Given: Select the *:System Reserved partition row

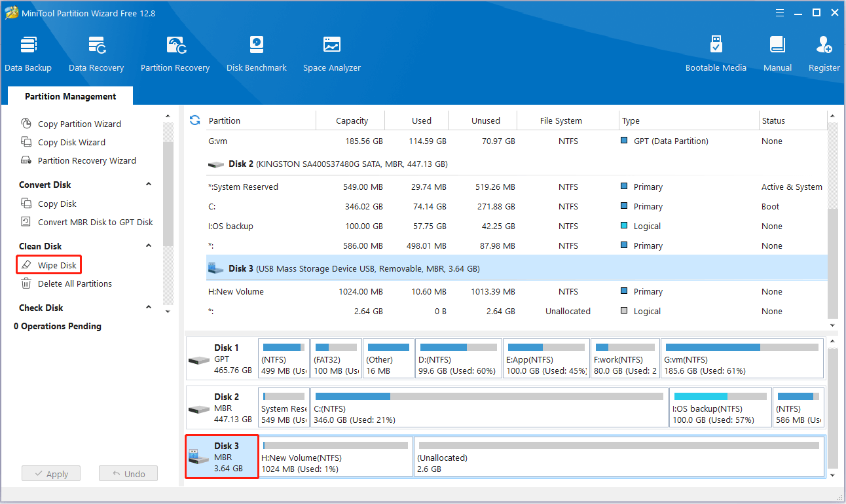Looking at the screenshot, I should tap(516, 187).
